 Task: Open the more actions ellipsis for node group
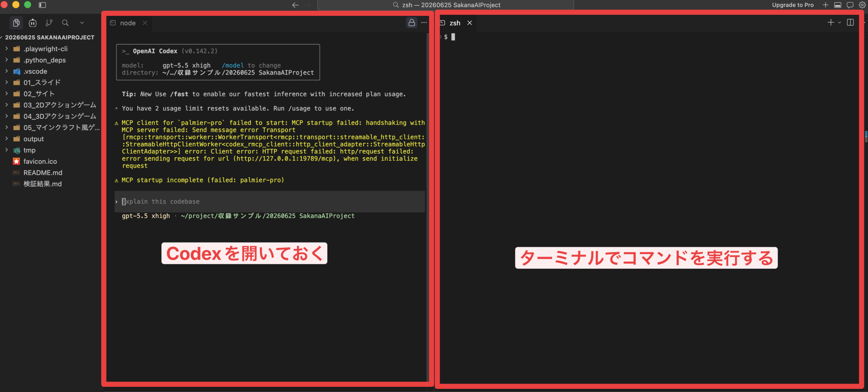(424, 22)
